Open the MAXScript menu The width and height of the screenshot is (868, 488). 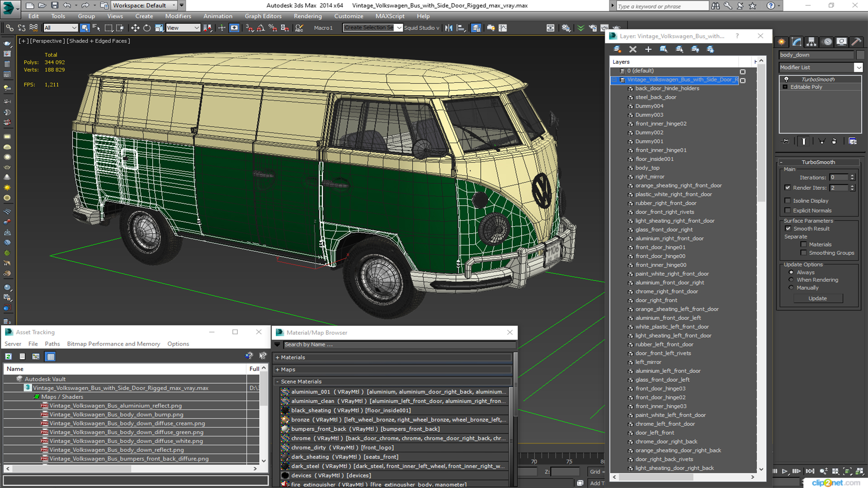390,16
